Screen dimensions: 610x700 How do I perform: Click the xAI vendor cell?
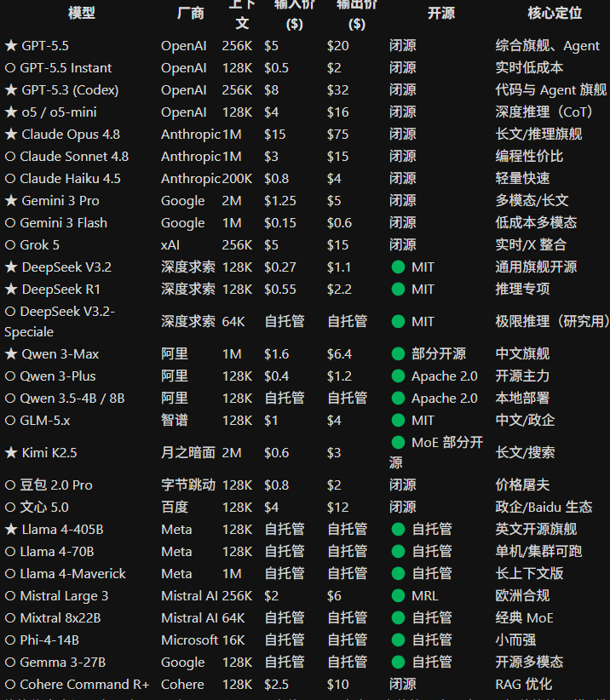170,245
